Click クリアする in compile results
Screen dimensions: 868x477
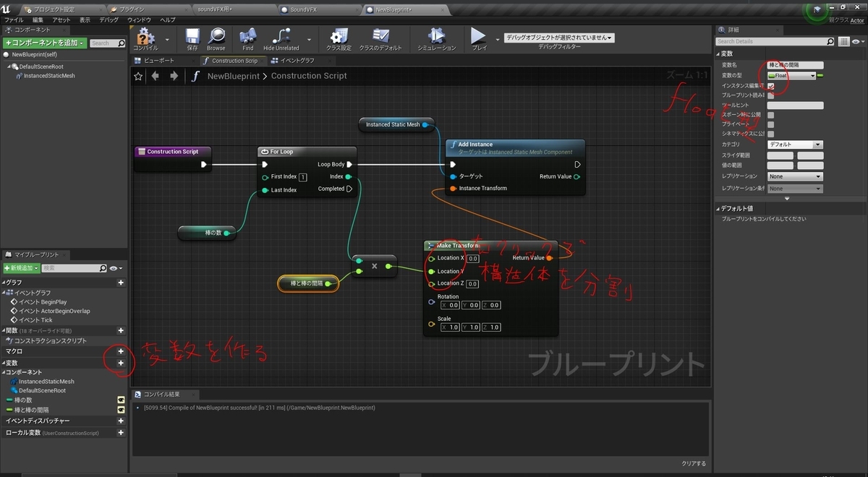(693, 463)
